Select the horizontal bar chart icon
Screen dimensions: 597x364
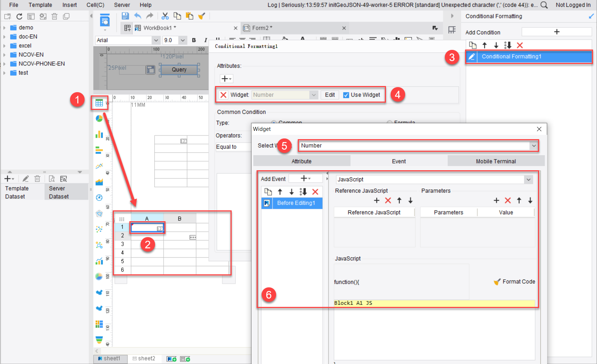pos(99,150)
